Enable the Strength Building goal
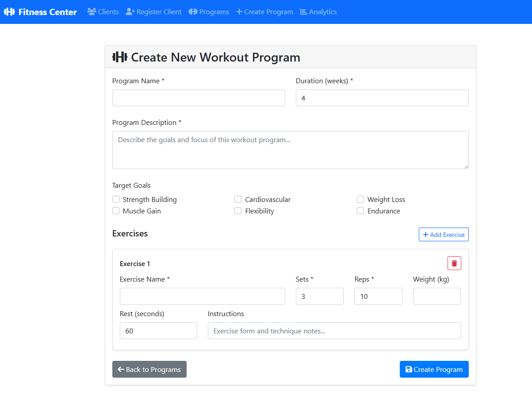This screenshot has height=406, width=532. click(x=116, y=200)
